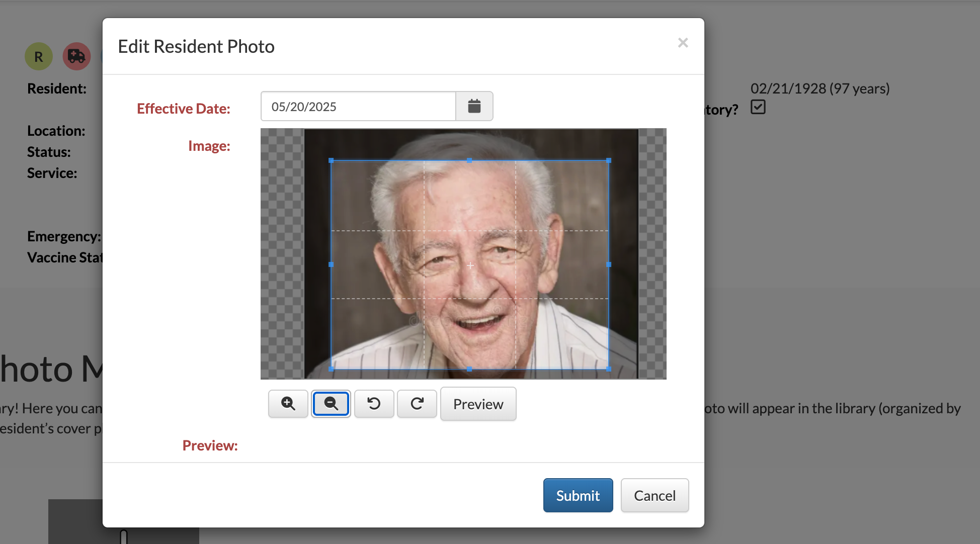The height and width of the screenshot is (544, 980).
Task: Click the top-right crop corner handle
Action: click(x=609, y=160)
